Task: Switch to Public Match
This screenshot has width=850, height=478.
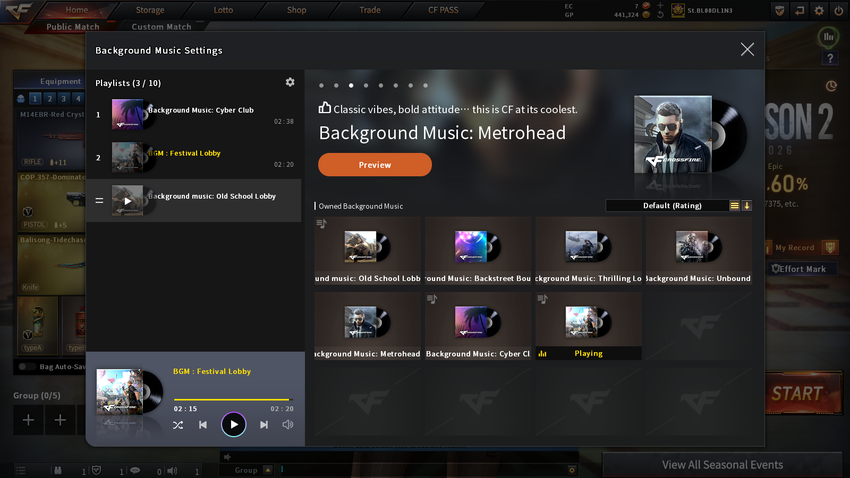Action: [73, 27]
